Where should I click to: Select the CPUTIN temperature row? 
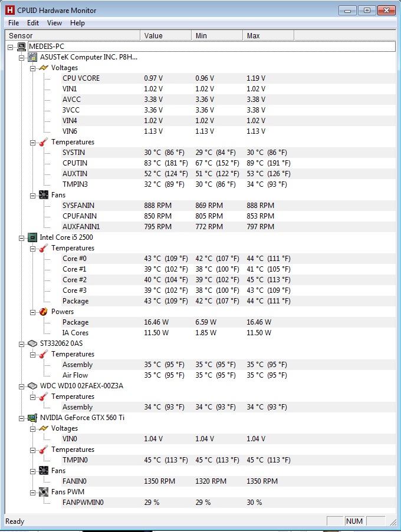(75, 163)
